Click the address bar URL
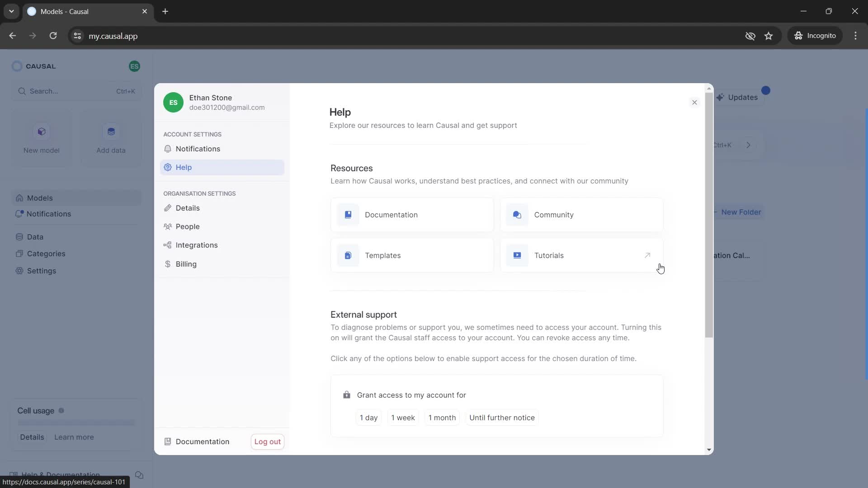This screenshot has height=488, width=868. pos(113,36)
